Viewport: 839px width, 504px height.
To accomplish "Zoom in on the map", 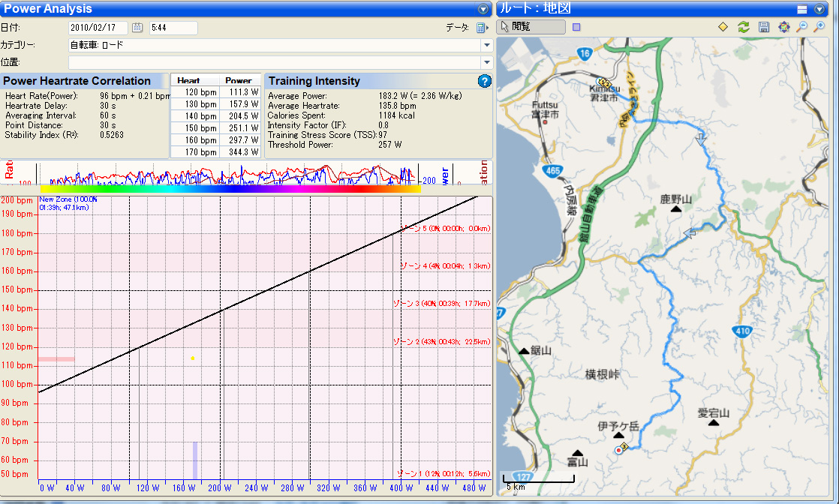I will (x=819, y=27).
